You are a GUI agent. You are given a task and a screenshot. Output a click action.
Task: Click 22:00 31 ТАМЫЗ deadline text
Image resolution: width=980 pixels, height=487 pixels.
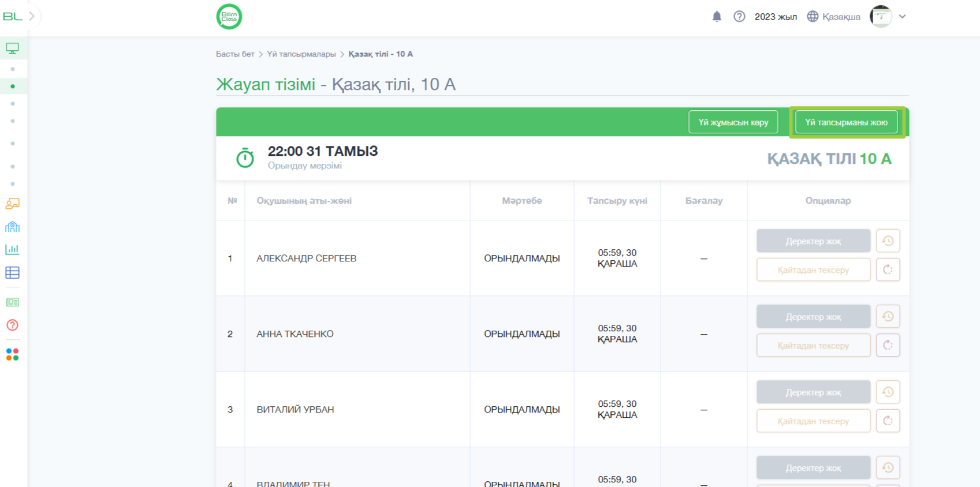click(x=323, y=151)
